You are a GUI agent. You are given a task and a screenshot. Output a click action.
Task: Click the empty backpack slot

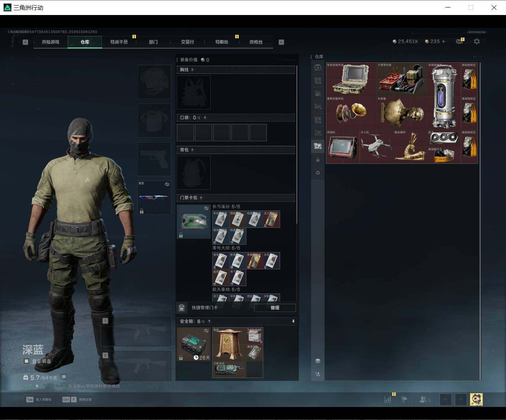(194, 172)
